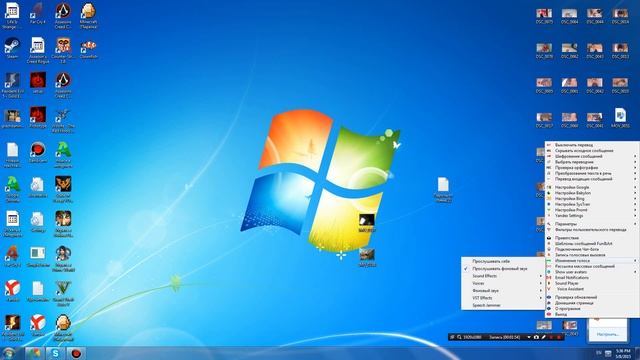Select the Resident Evil 5 shortcut
The height and width of the screenshot is (360, 640).
click(x=12, y=85)
